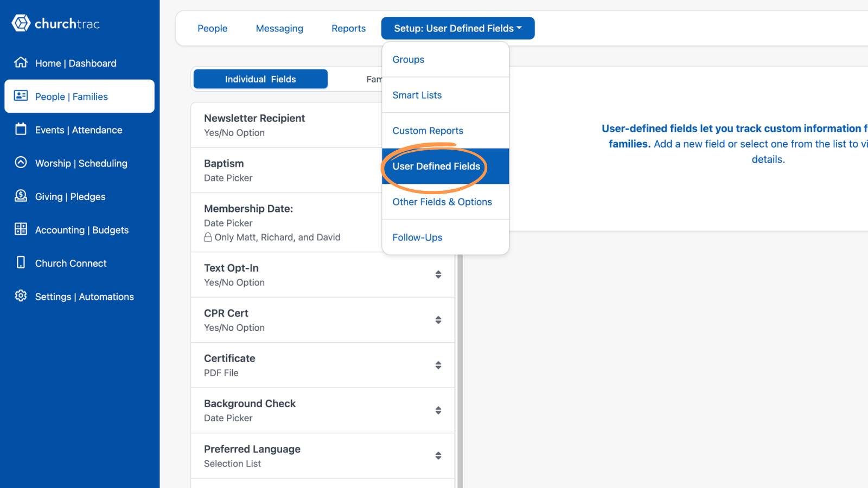Open Accounting | Budgets section
The width and height of the screenshot is (868, 488).
[79, 230]
